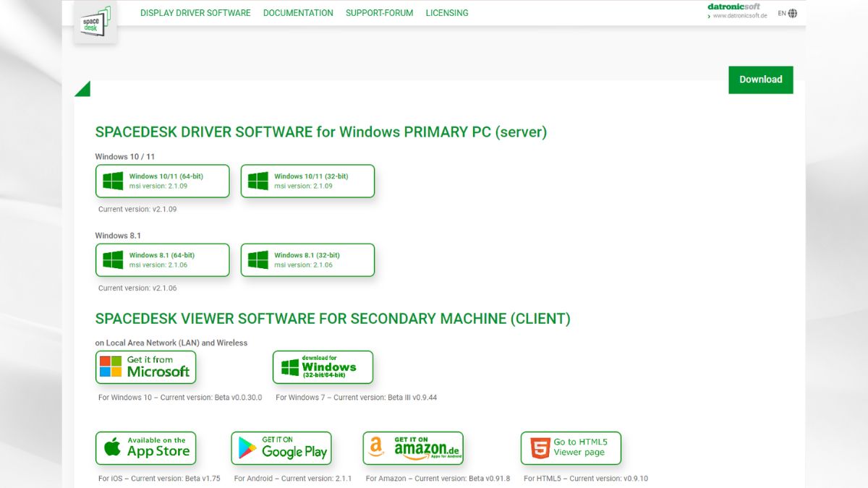Visit the datronicsoft.de website link
868x488 pixels.
click(739, 15)
